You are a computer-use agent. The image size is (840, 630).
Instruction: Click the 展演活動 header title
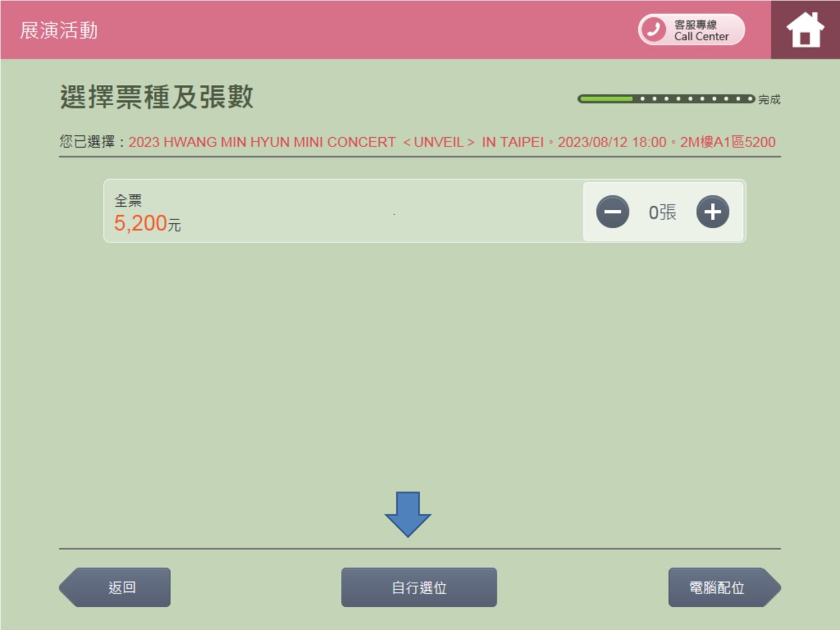(x=59, y=30)
